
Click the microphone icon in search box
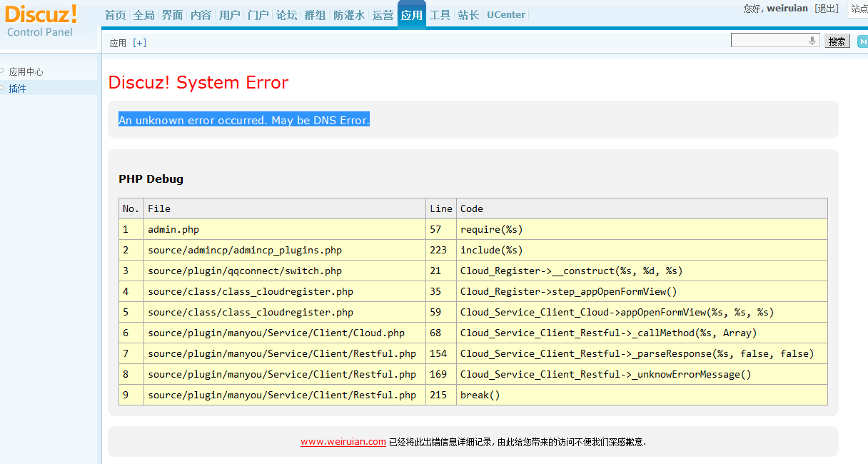[x=812, y=41]
